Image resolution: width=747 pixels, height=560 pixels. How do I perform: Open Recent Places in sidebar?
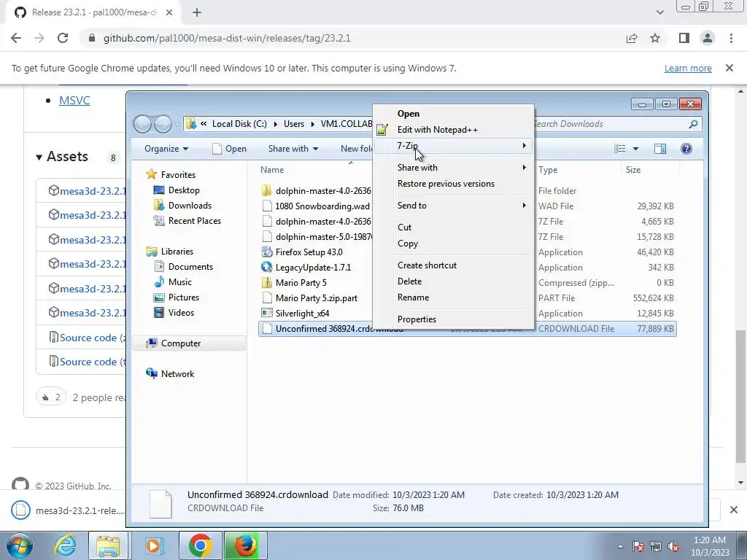coord(194,220)
